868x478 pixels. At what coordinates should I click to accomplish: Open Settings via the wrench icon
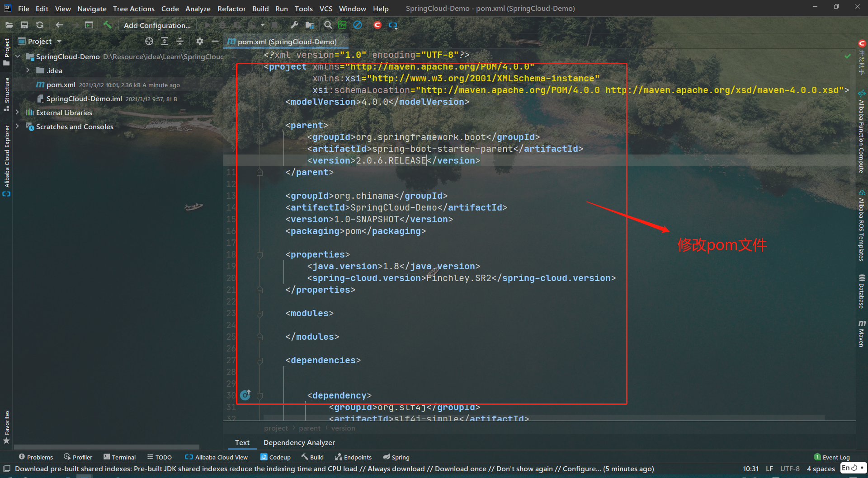tap(294, 25)
